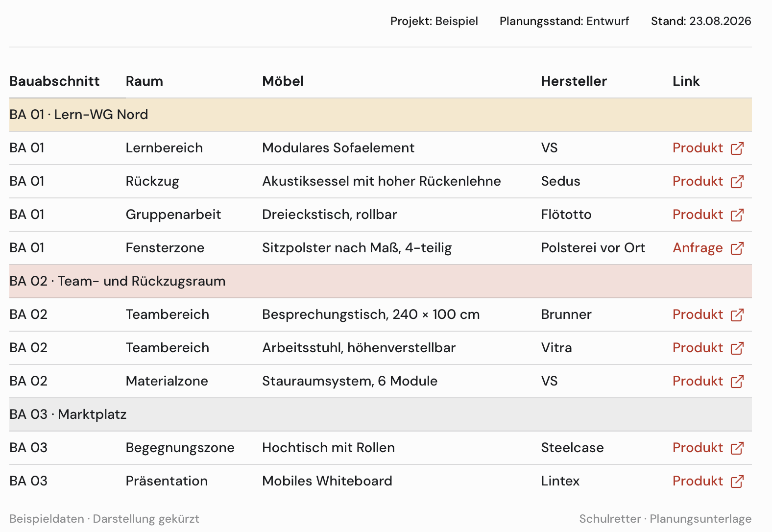Select the Bauabschnitt column header
The image size is (772, 532).
54,81
